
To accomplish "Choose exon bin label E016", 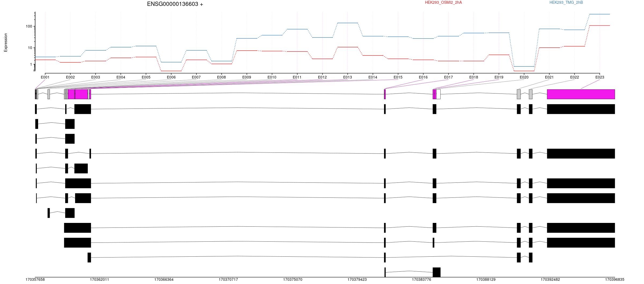I will 423,77.
